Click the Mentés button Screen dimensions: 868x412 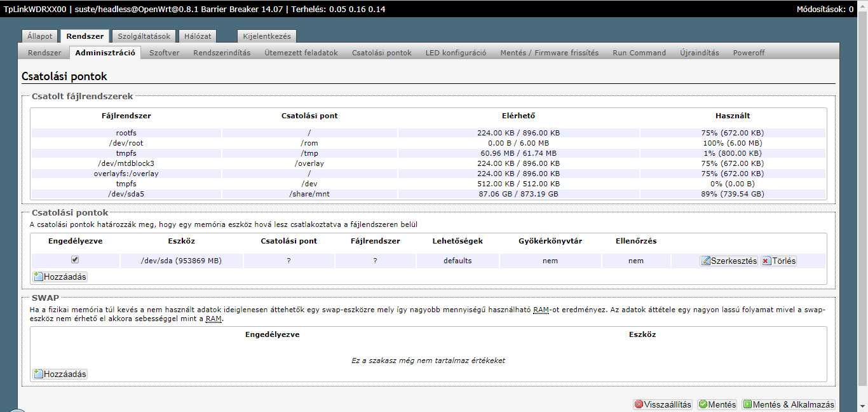click(717, 404)
